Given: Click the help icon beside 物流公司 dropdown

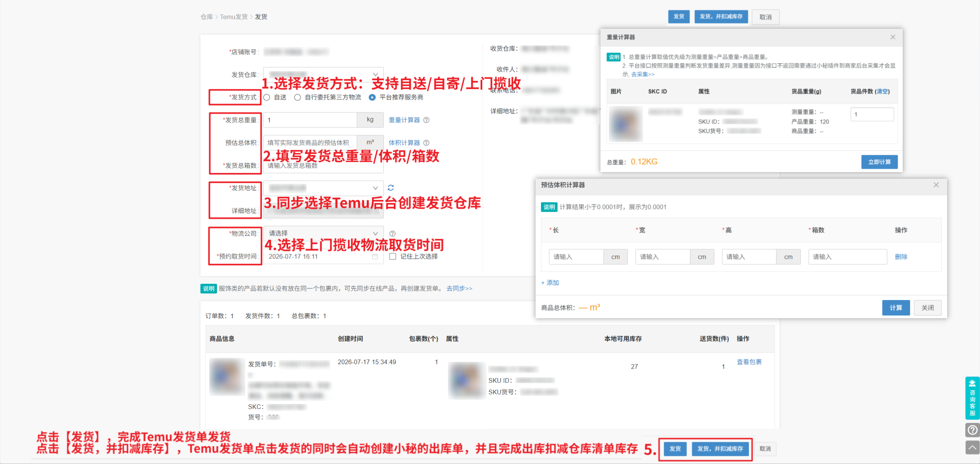Looking at the screenshot, I should tap(392, 234).
